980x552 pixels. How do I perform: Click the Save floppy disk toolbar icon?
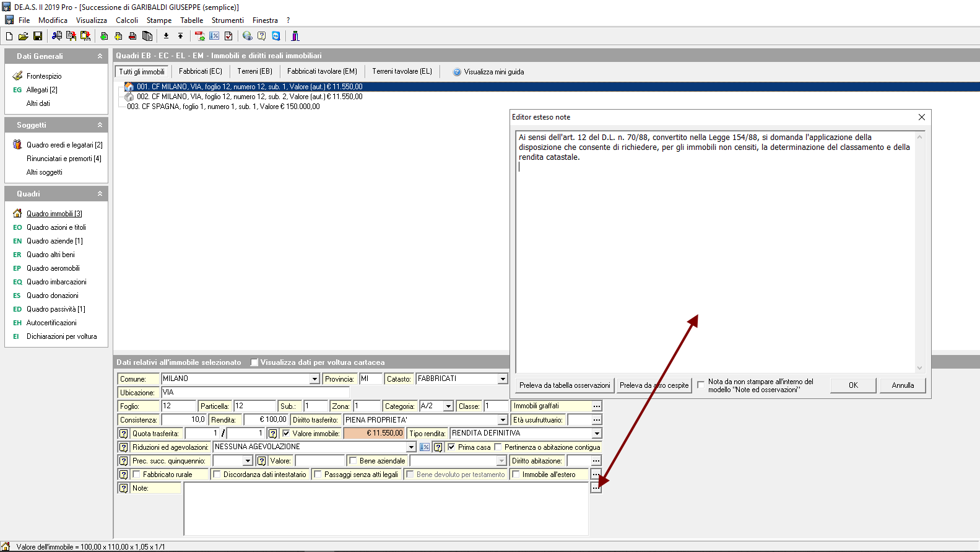[x=38, y=36]
